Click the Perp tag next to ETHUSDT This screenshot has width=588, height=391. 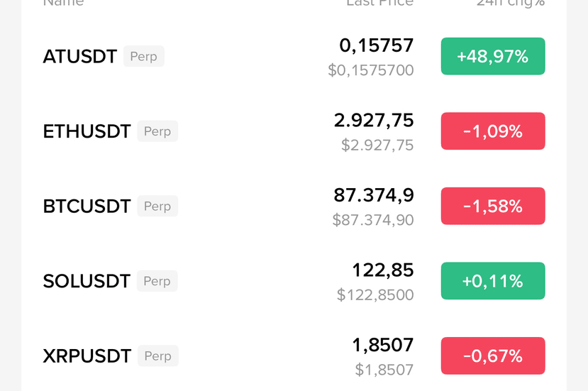pos(157,131)
